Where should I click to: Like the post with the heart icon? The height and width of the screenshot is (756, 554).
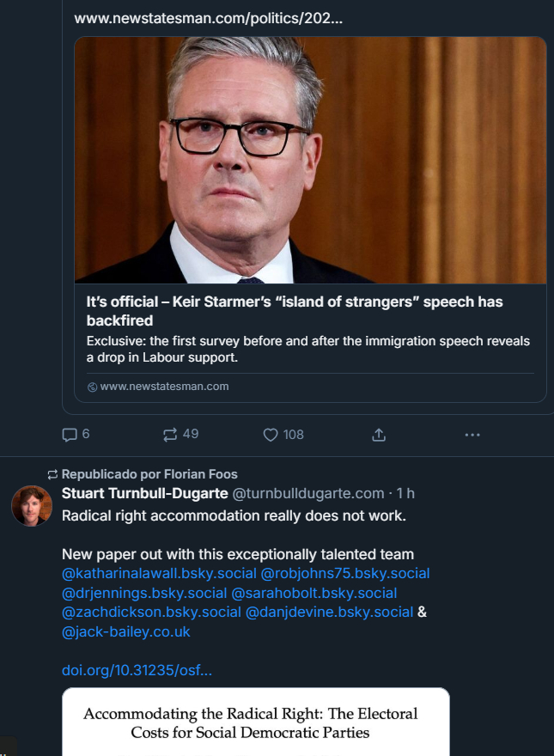pos(271,435)
